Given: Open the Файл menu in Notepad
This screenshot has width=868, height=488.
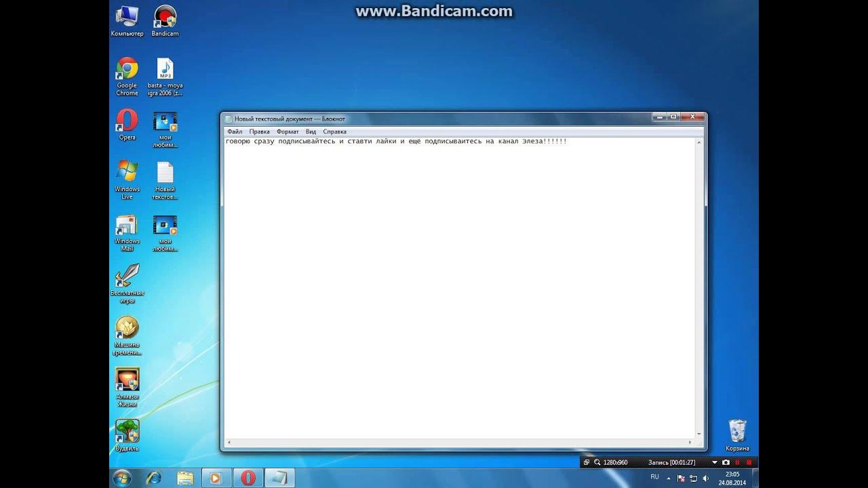Looking at the screenshot, I should click(235, 131).
